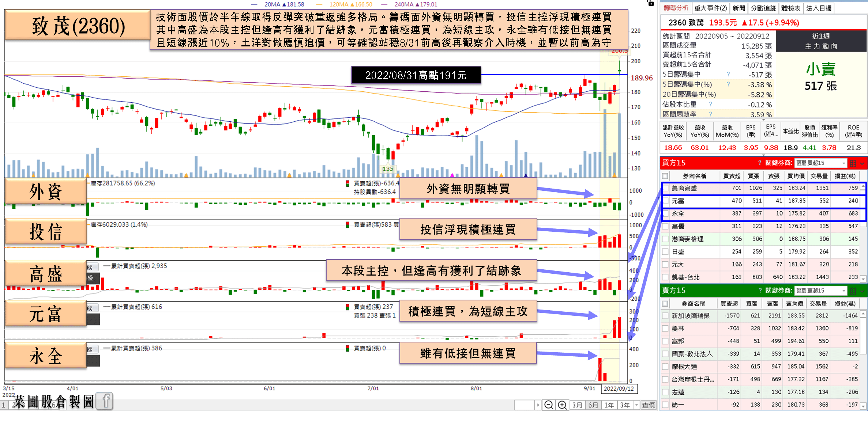Check the 新加坡商瑞銀 broker row checkbox
Screen dimensions: 868x421
point(665,316)
